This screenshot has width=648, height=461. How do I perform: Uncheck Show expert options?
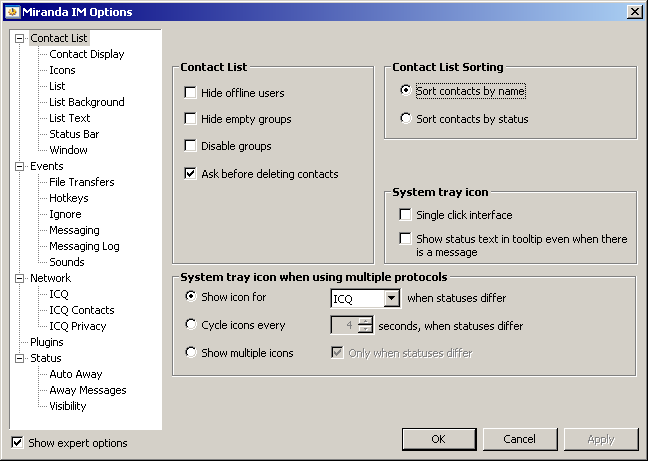[x=17, y=442]
